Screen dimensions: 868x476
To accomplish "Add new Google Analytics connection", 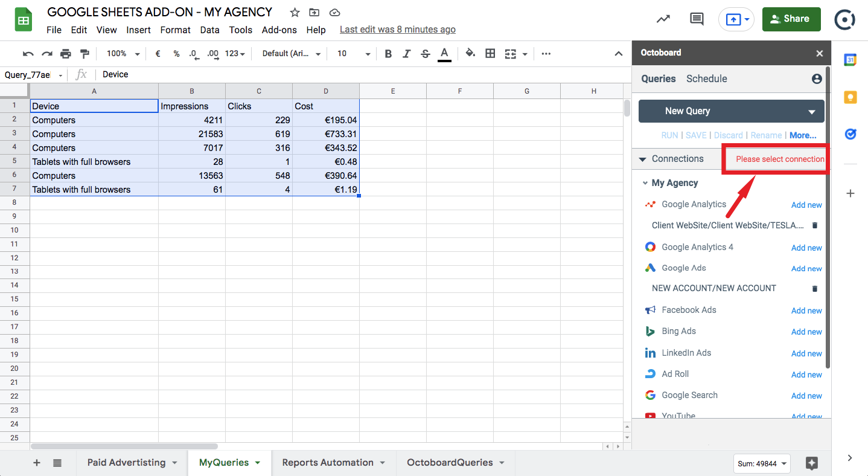I will [x=806, y=205].
